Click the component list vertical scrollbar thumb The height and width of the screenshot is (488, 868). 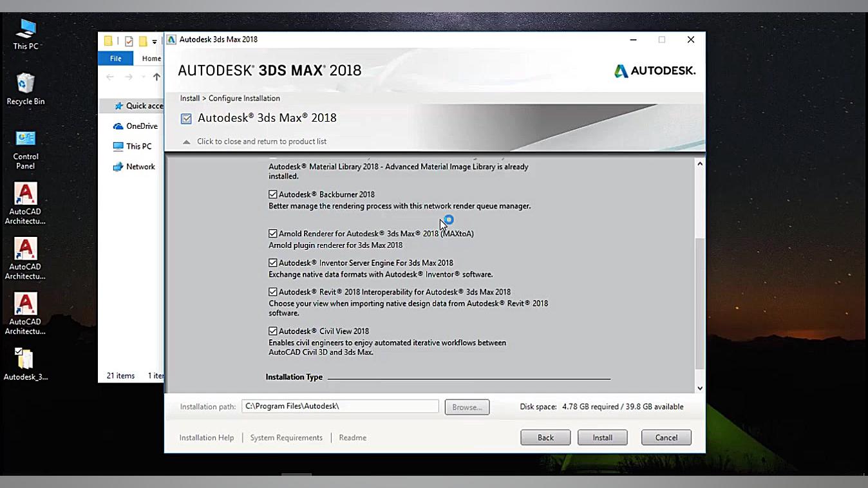(x=700, y=303)
